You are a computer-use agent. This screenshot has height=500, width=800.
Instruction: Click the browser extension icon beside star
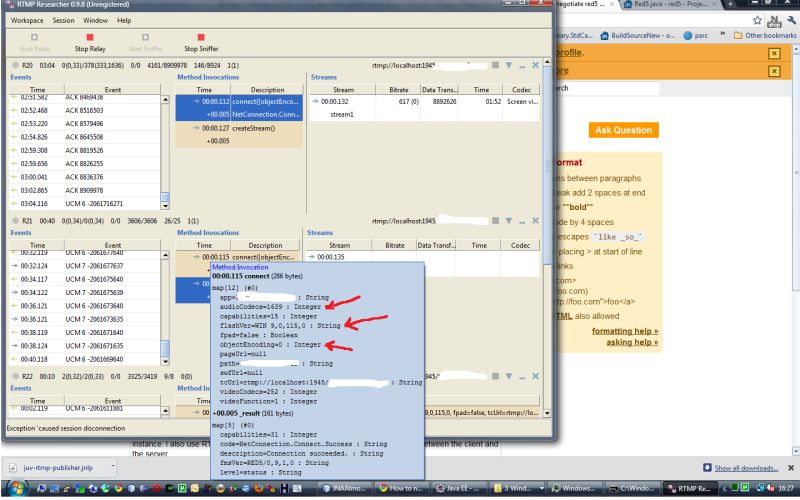pyautogui.click(x=774, y=21)
